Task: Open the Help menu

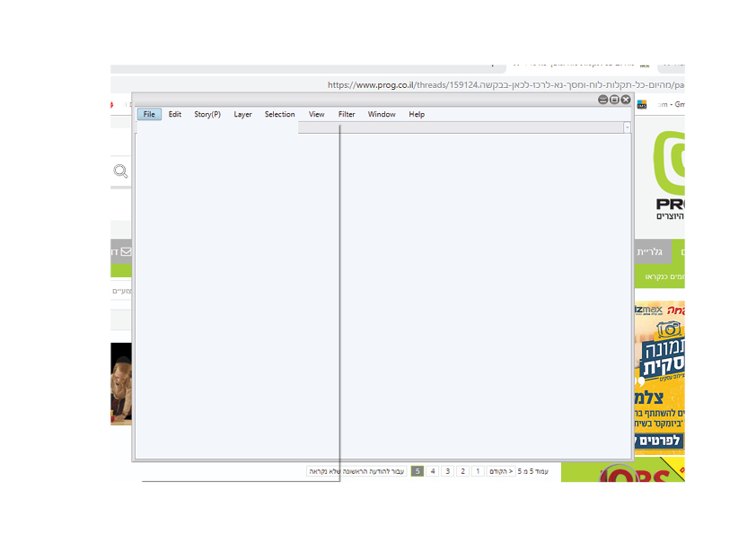Action: tap(417, 114)
